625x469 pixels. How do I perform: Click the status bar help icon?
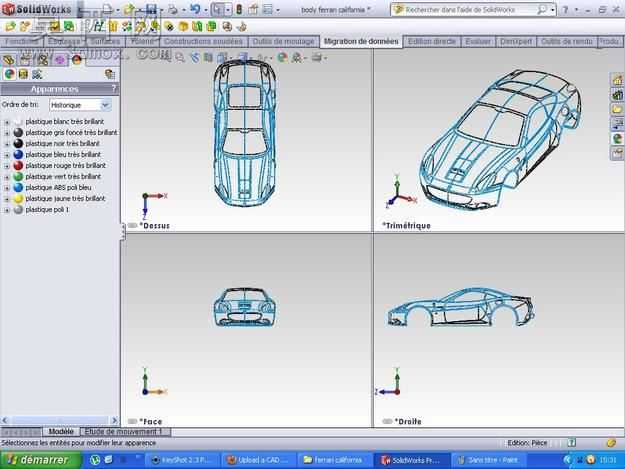(x=572, y=443)
